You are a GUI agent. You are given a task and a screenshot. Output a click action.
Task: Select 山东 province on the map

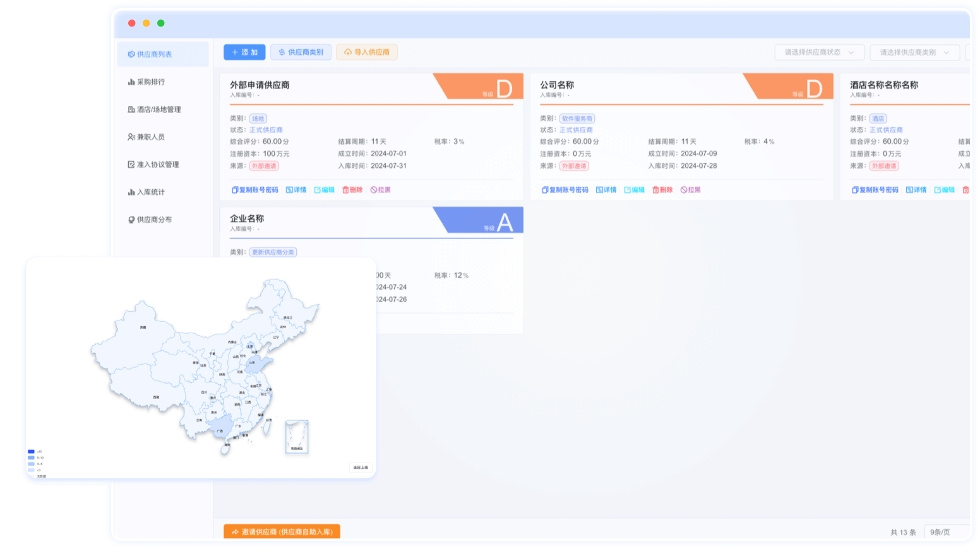[x=256, y=364]
